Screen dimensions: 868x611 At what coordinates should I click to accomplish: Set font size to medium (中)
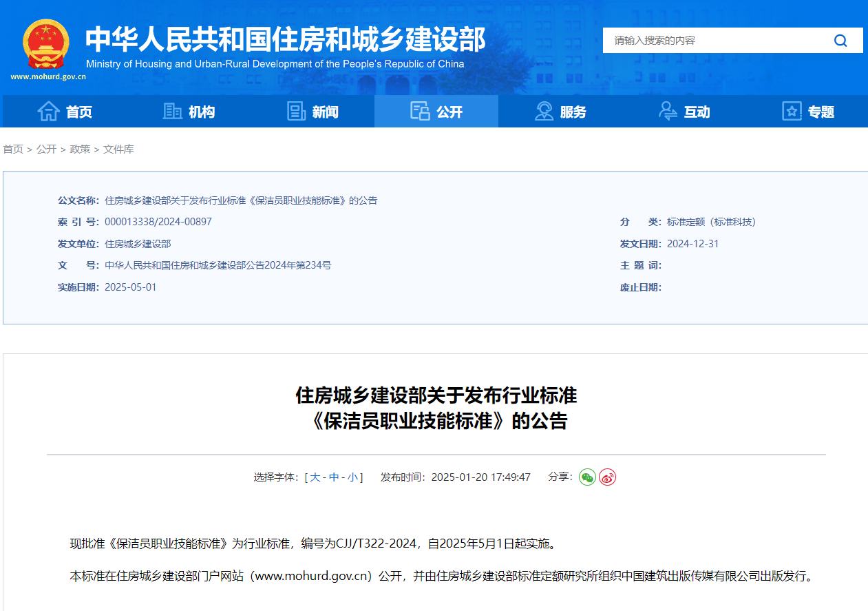(334, 477)
